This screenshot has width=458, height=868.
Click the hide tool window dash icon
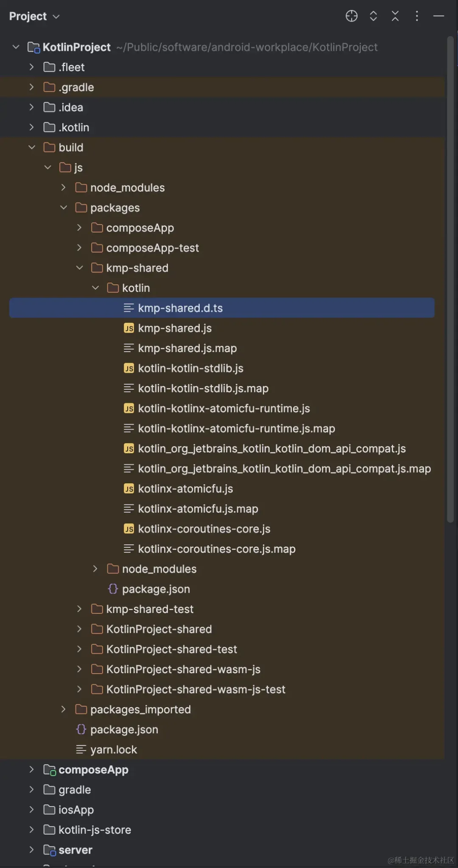pos(438,16)
